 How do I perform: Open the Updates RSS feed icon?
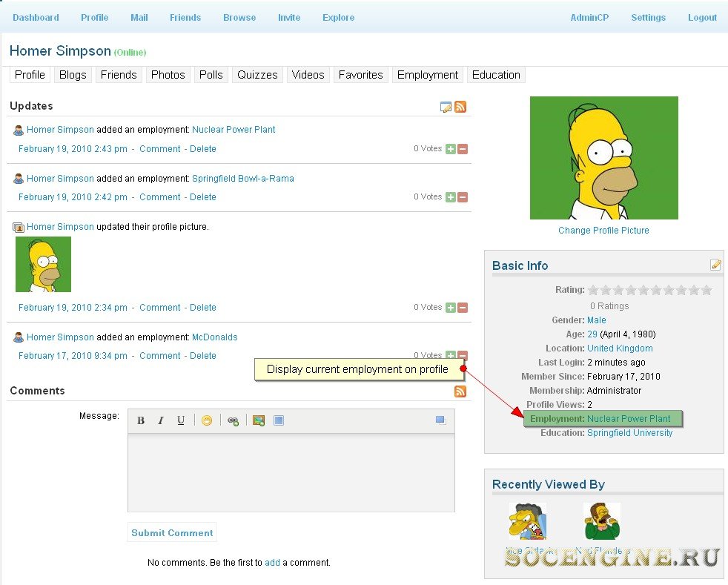tap(460, 107)
